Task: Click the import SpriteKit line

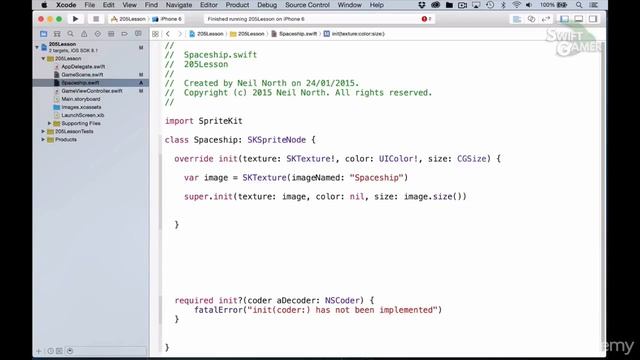Action: (x=204, y=121)
